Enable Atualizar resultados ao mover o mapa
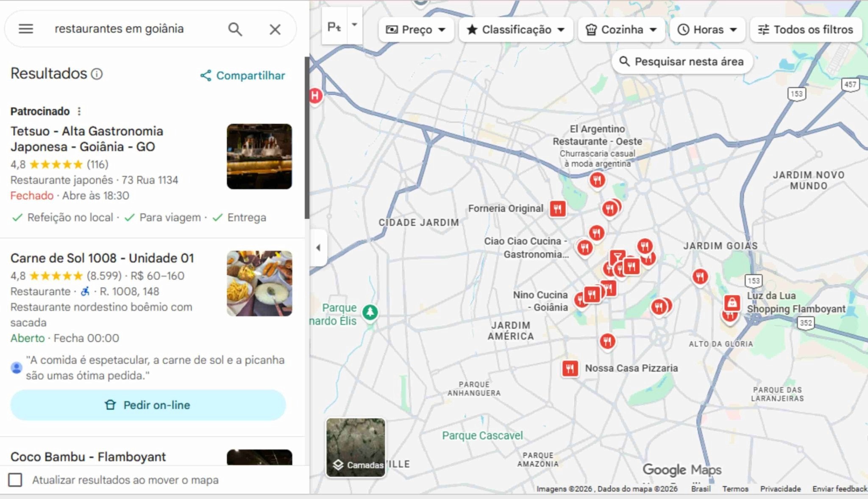The image size is (868, 499). pyautogui.click(x=15, y=480)
